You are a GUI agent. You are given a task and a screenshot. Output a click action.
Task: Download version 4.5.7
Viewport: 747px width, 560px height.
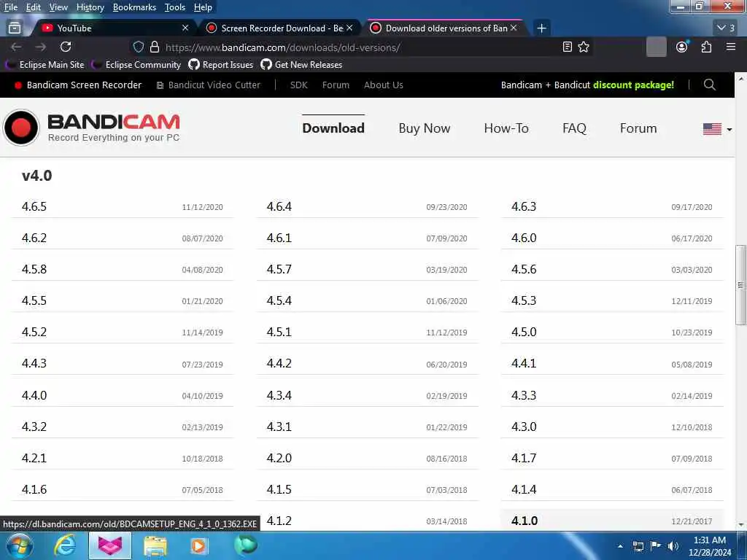pos(368,269)
